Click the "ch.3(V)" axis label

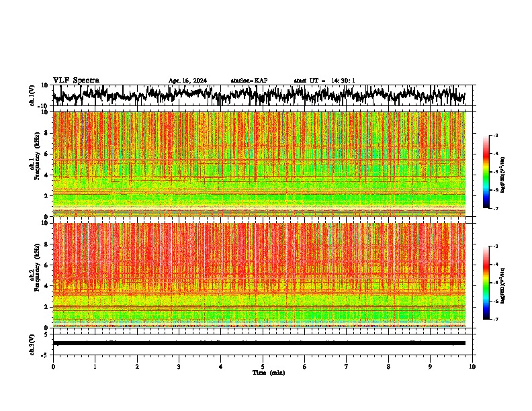(32, 345)
